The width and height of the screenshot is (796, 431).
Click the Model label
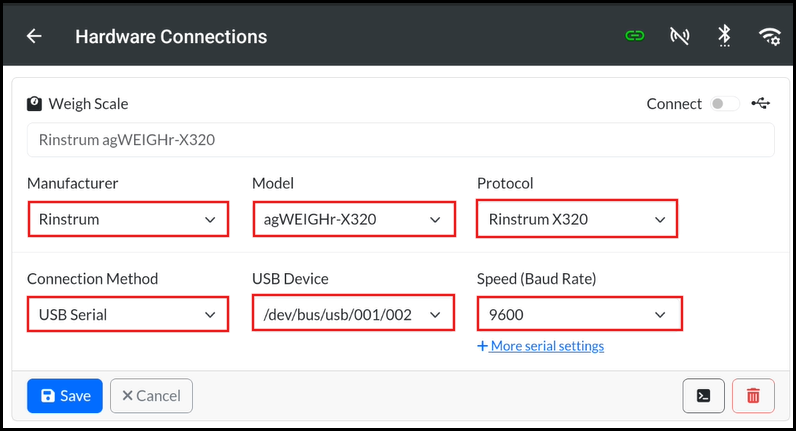(273, 183)
